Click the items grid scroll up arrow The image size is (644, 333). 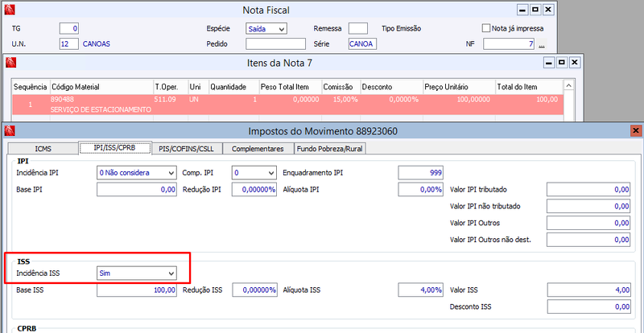pos(568,85)
